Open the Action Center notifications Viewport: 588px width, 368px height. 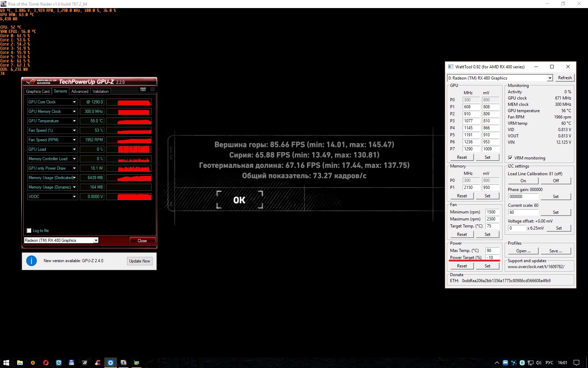click(576, 363)
